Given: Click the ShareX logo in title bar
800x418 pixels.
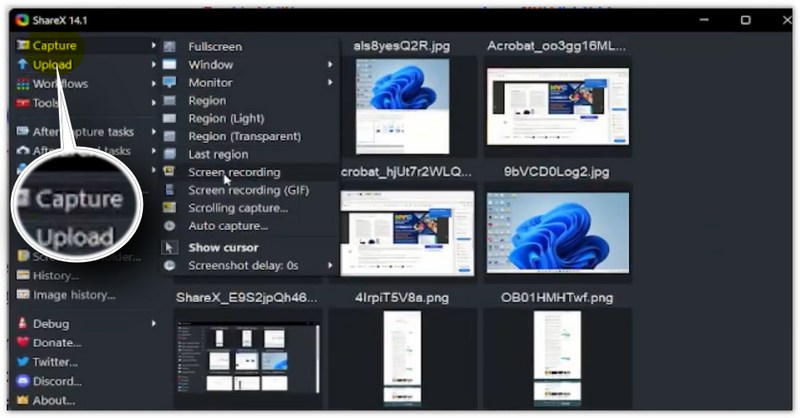Looking at the screenshot, I should click(x=22, y=20).
